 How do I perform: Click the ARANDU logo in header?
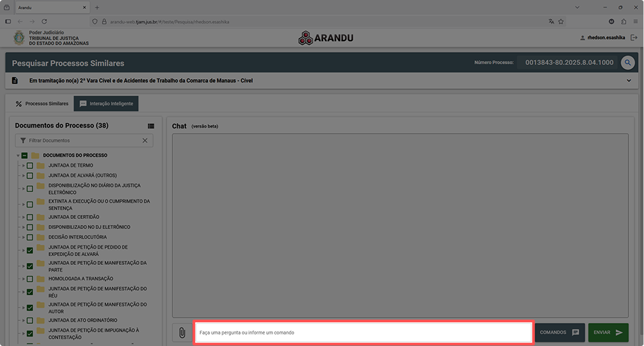coord(326,39)
